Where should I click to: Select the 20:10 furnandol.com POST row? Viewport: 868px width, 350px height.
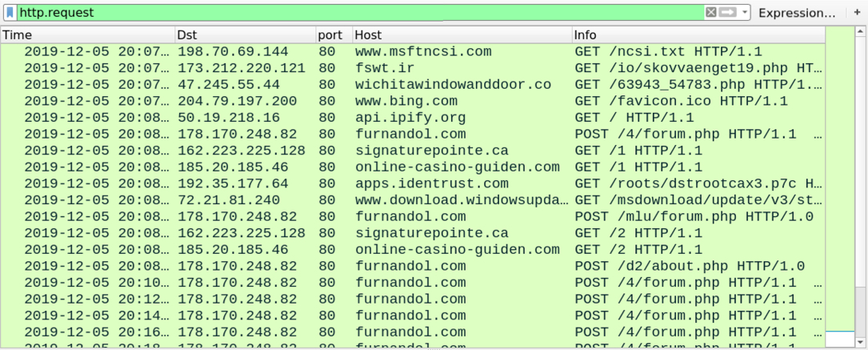[413, 283]
